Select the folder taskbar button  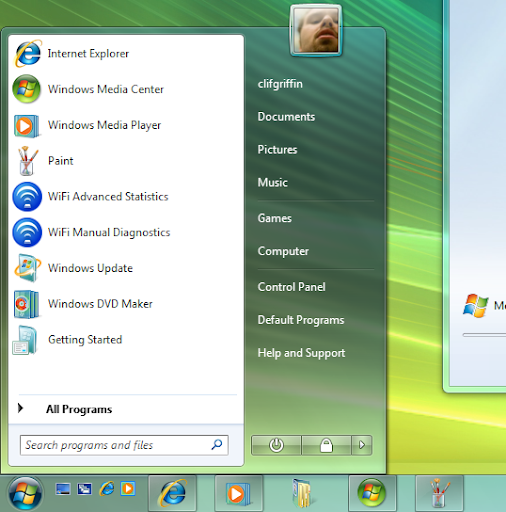pos(303,493)
